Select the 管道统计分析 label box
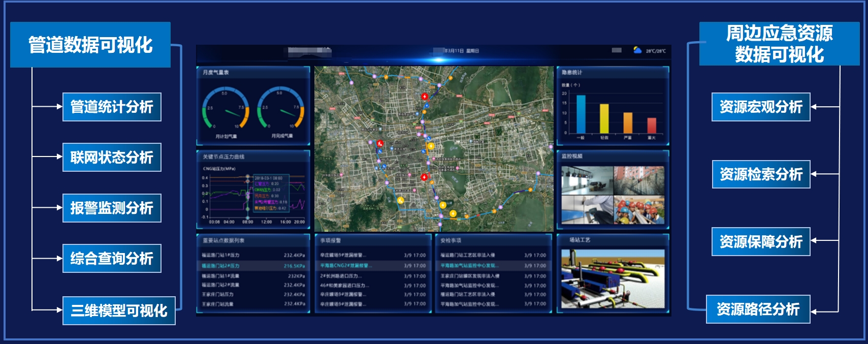The width and height of the screenshot is (868, 344). 112,107
